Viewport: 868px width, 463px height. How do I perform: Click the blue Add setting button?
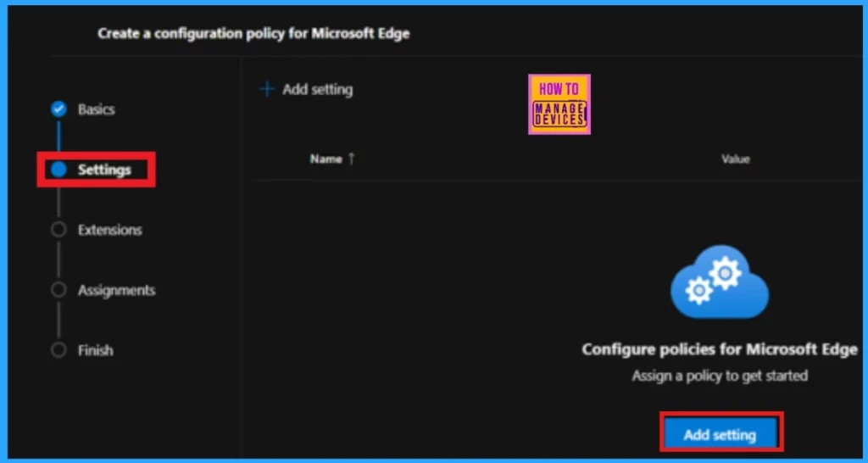(x=720, y=435)
